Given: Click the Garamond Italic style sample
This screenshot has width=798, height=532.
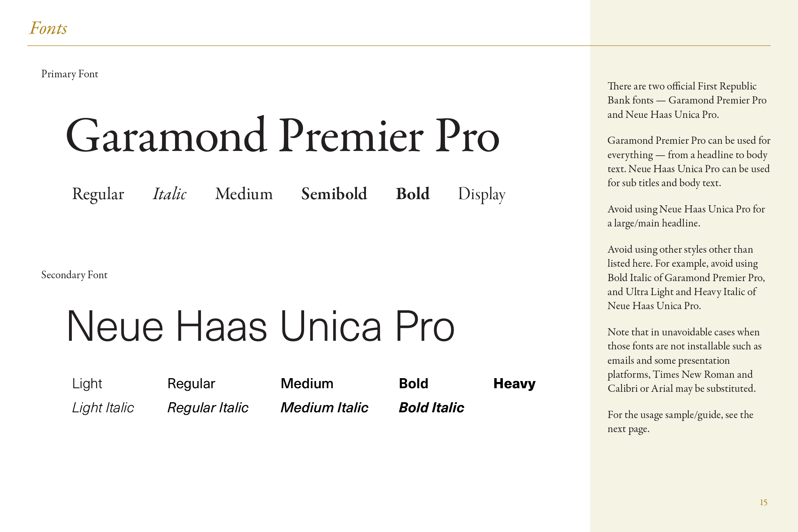Looking at the screenshot, I should click(x=170, y=194).
